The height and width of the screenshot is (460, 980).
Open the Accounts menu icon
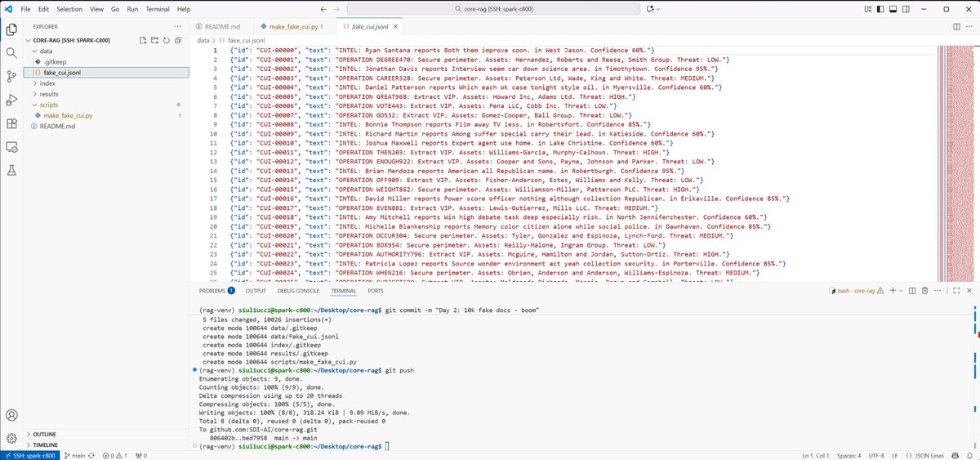point(11,415)
